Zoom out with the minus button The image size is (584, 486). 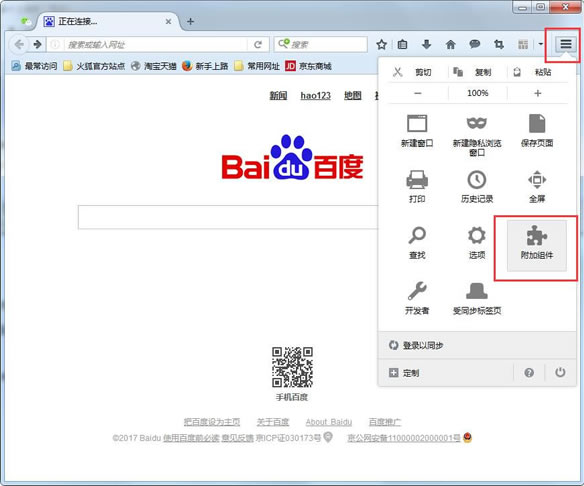click(x=418, y=93)
